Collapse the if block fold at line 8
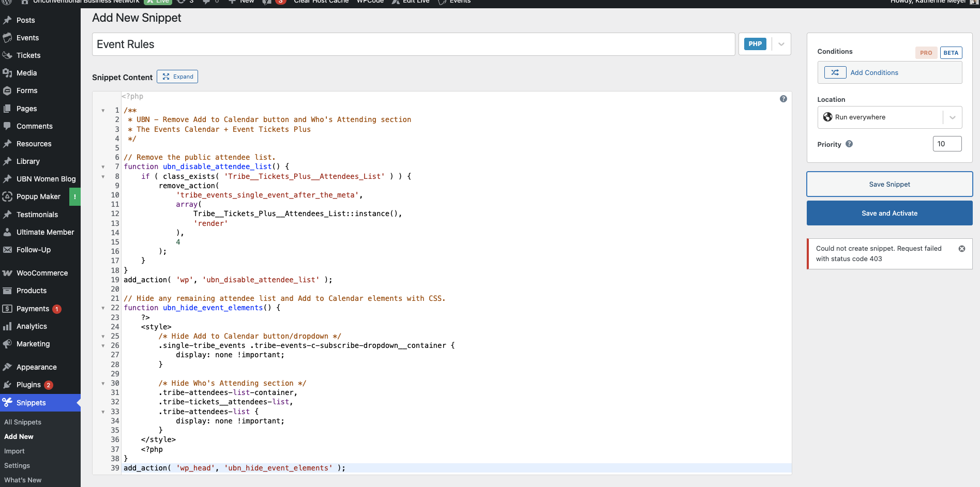Viewport: 980px width, 487px height. (x=103, y=177)
